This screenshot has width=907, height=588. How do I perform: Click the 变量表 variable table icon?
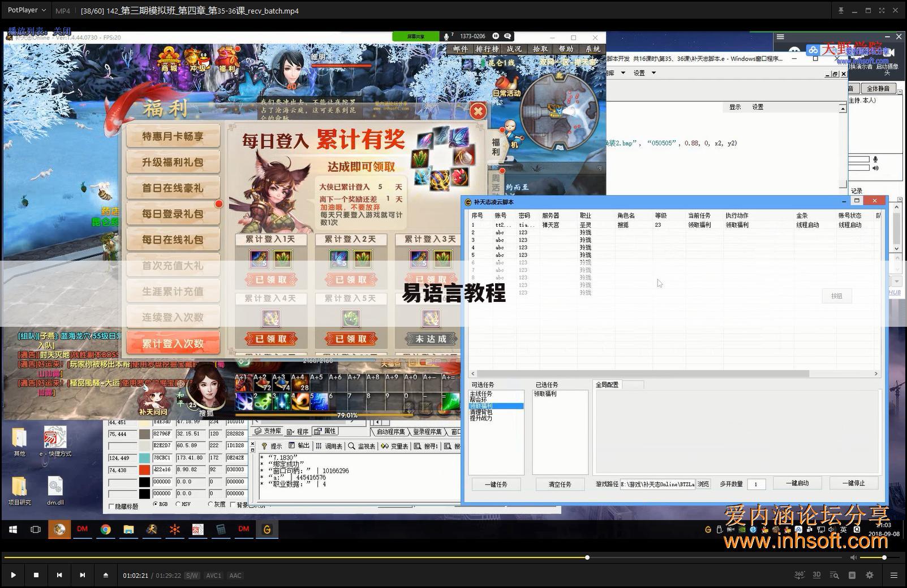385,446
